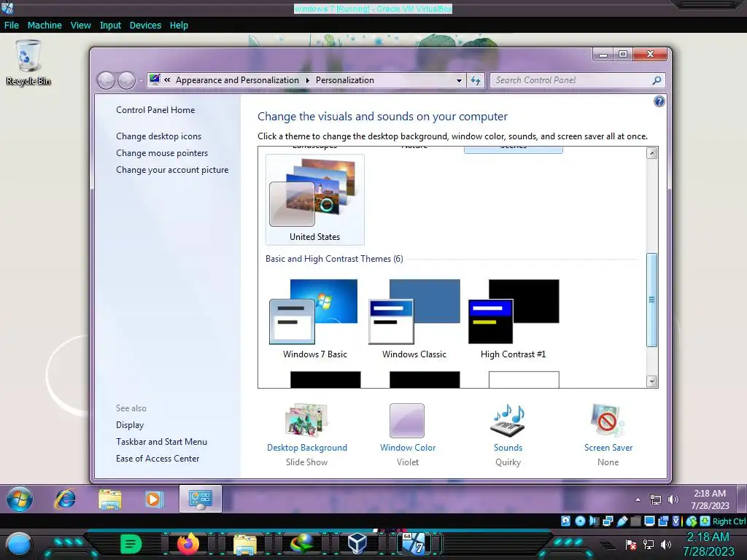Show hidden icons in VM tray
The image size is (747, 560).
(638, 499)
